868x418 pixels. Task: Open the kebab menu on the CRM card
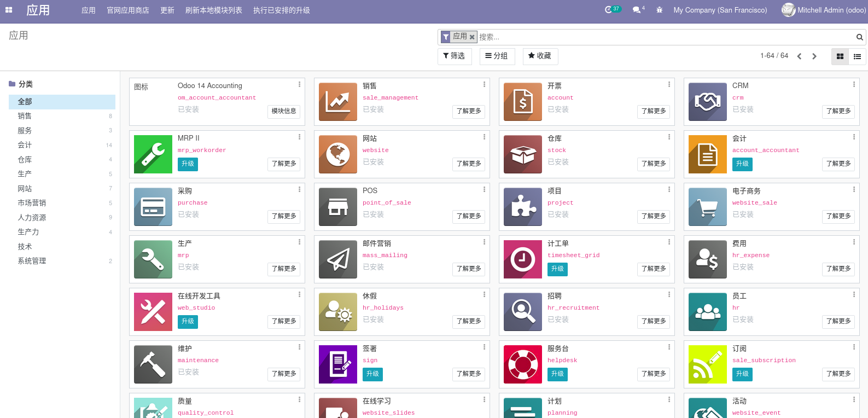point(853,84)
